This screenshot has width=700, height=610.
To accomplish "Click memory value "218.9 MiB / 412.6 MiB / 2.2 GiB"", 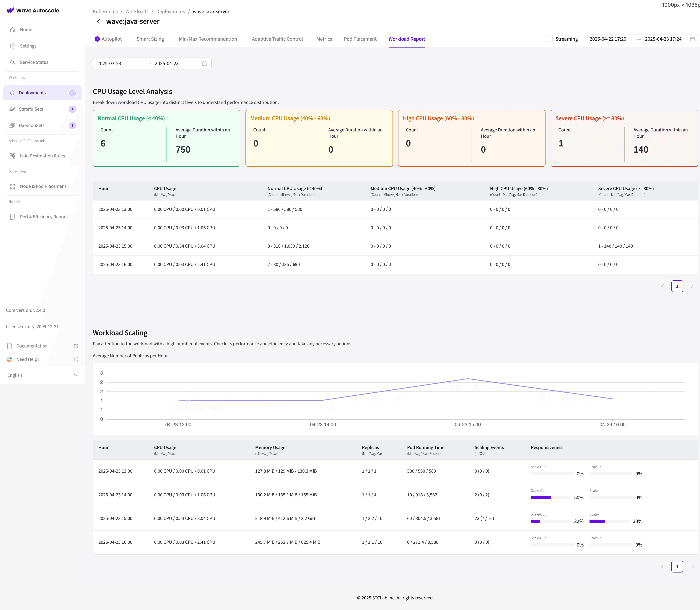I will click(x=285, y=518).
